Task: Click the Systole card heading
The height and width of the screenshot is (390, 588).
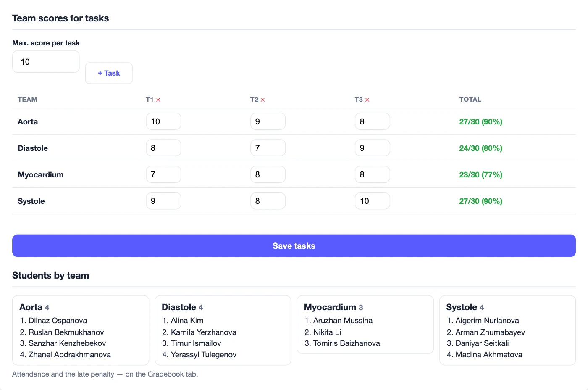Action: (465, 307)
